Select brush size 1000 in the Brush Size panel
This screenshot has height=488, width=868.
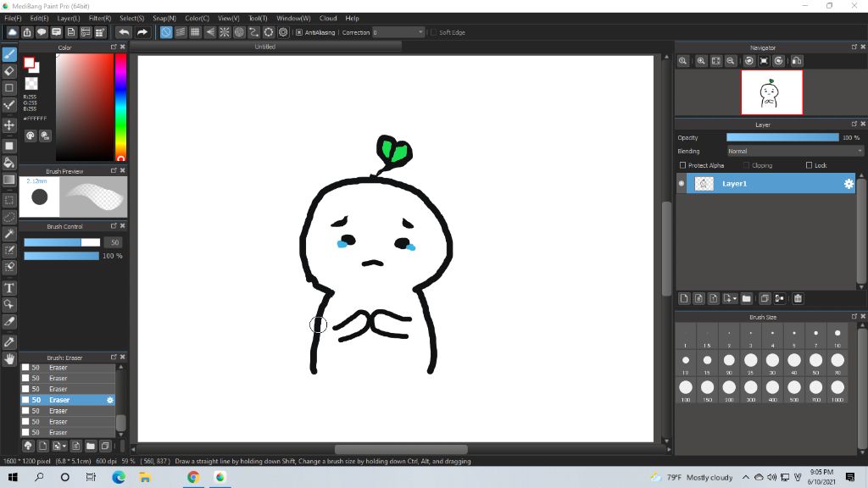(837, 390)
